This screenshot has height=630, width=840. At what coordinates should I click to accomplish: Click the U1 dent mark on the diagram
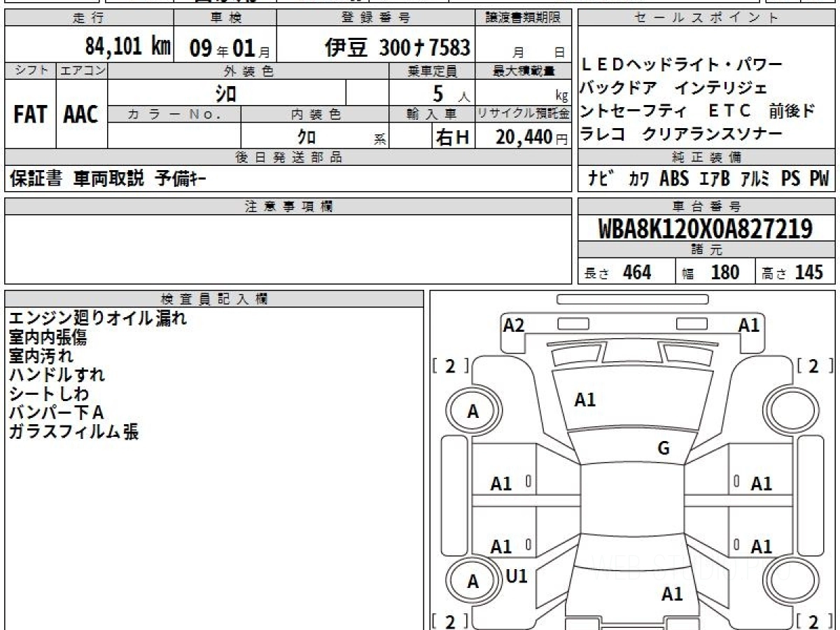[x=516, y=576]
